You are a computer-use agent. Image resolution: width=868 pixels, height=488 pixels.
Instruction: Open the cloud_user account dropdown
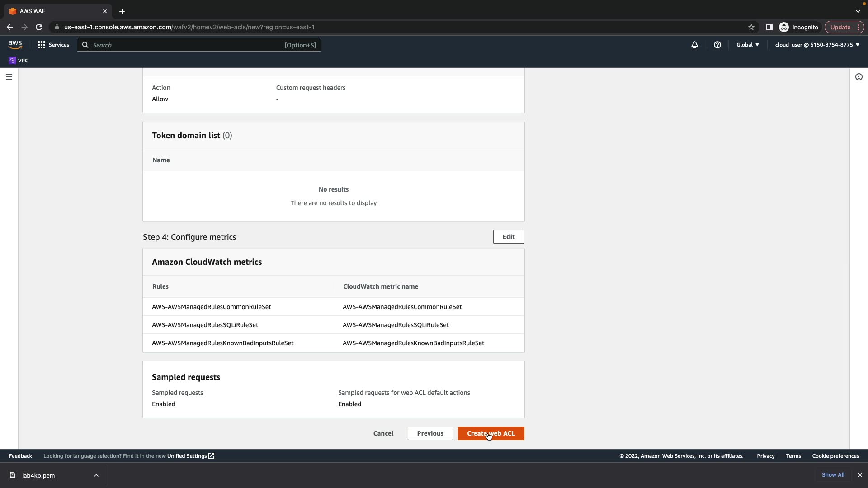point(817,45)
